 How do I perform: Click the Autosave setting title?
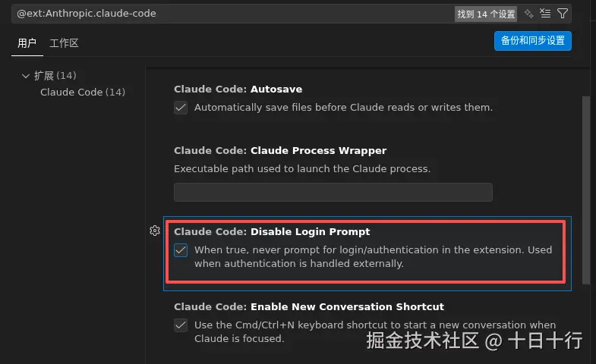pyautogui.click(x=238, y=89)
